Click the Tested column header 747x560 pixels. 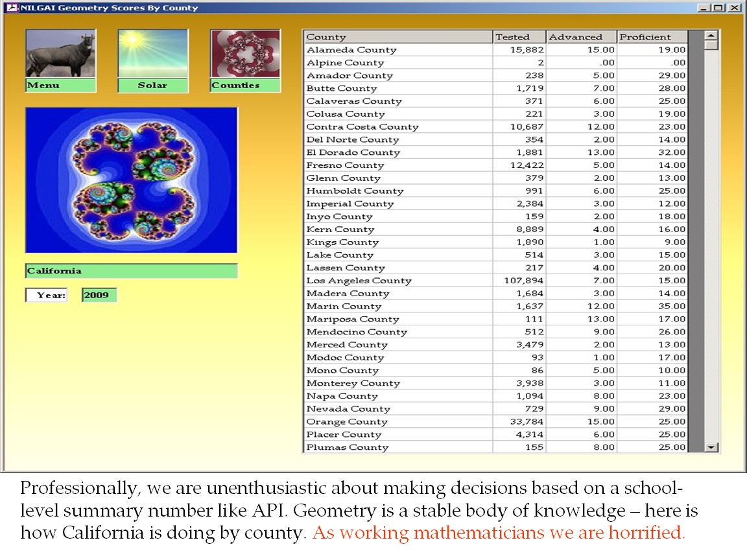(519, 37)
